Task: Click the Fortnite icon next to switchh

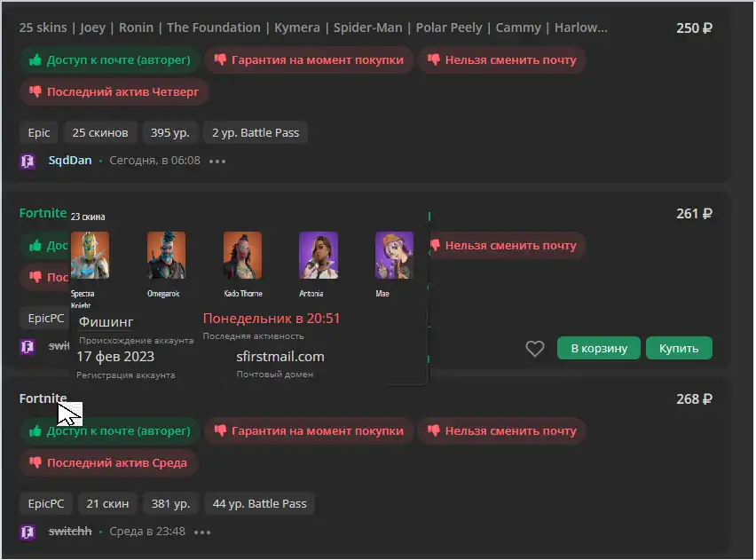Action: 28,532
